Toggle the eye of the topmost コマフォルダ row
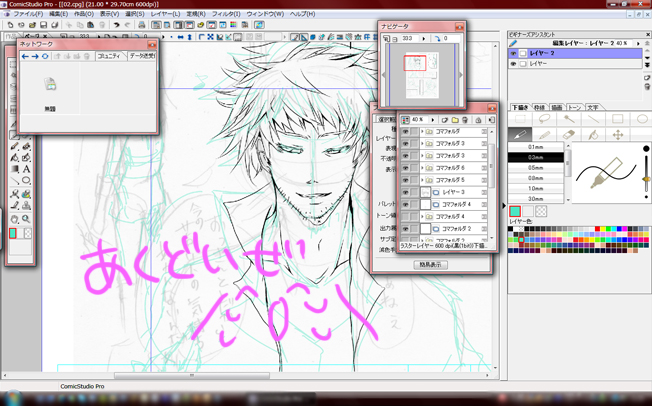652x406 pixels. [405, 131]
